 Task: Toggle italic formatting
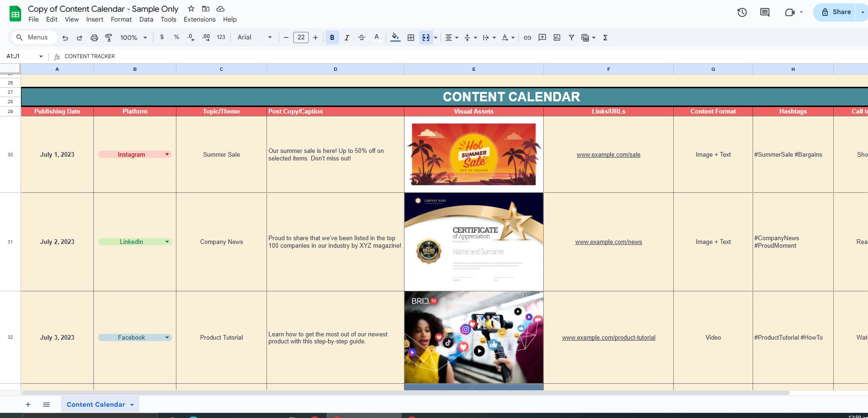[x=347, y=38]
